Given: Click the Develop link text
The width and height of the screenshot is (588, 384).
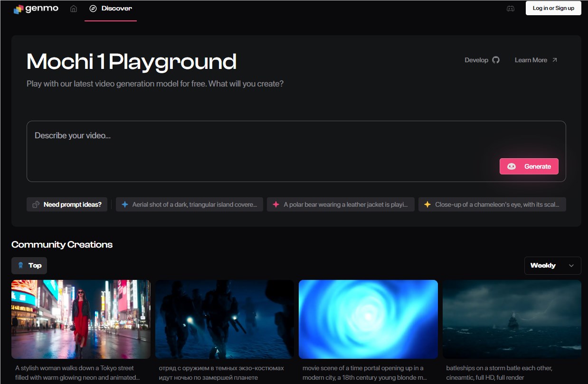Looking at the screenshot, I should pyautogui.click(x=476, y=60).
